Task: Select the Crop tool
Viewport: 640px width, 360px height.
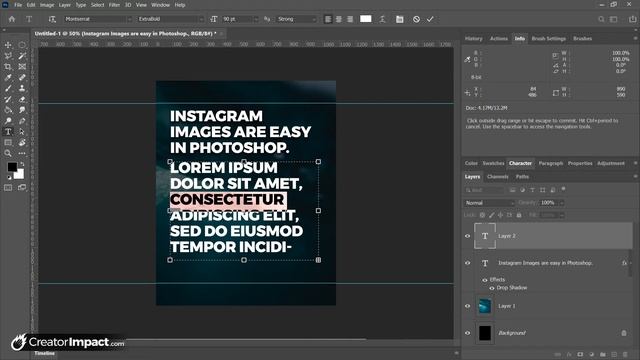Action: tap(8, 67)
